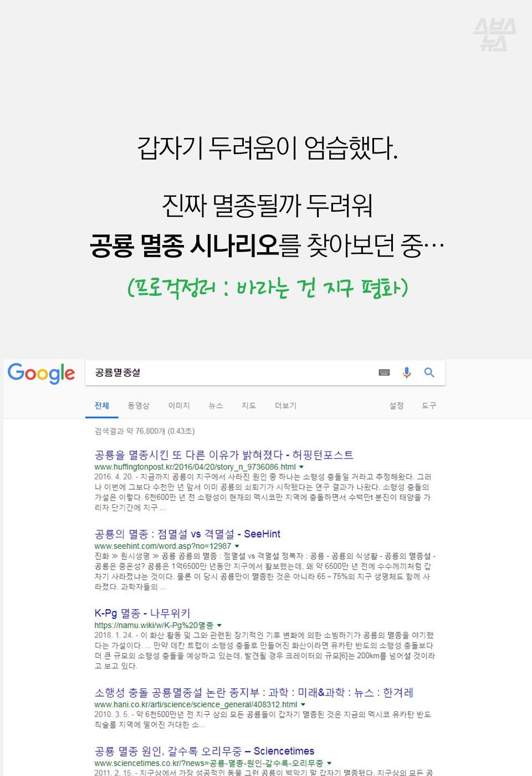Switch to the 동영상 tab

click(139, 406)
